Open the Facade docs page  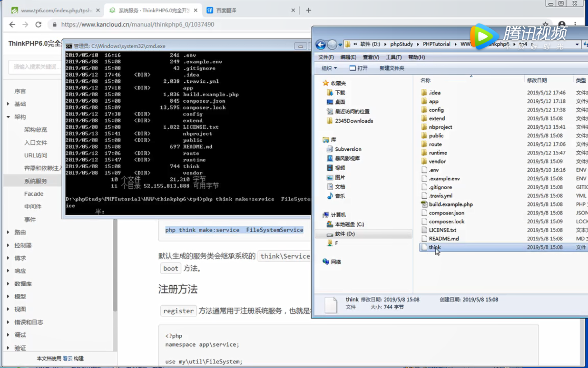[x=34, y=194]
